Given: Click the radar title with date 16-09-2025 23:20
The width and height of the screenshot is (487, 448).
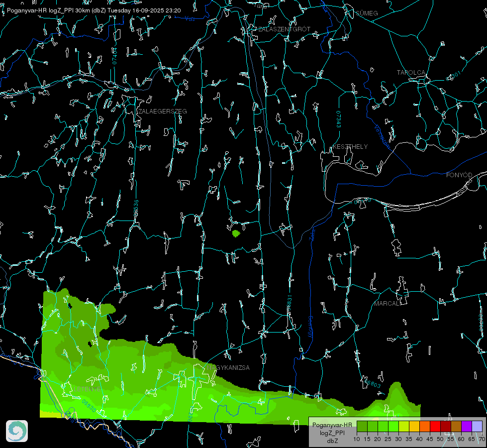Looking at the screenshot, I should point(94,10).
